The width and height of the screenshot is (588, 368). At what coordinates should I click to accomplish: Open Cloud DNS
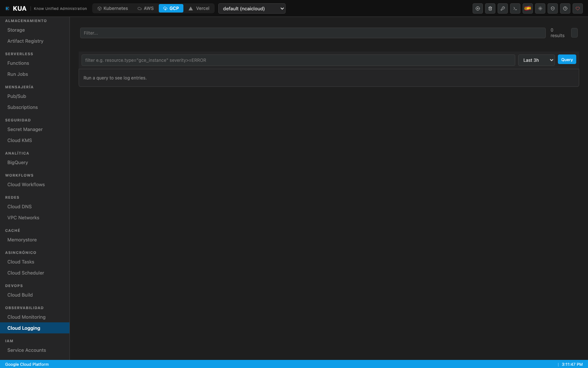pos(35,207)
